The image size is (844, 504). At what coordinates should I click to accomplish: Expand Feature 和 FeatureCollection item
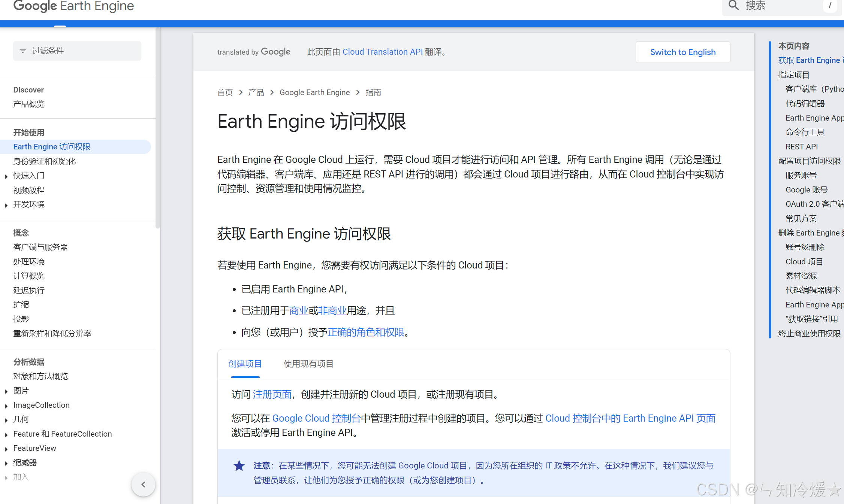click(6, 434)
